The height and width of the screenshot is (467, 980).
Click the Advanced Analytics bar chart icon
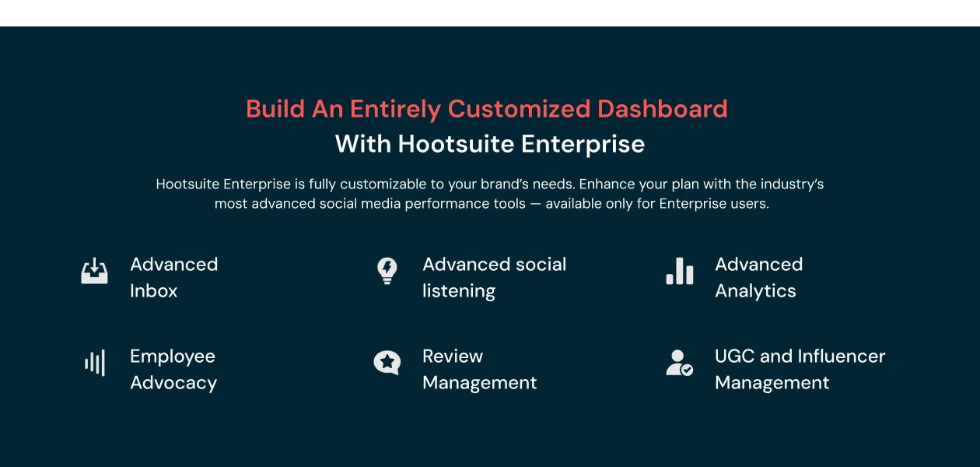(x=679, y=272)
